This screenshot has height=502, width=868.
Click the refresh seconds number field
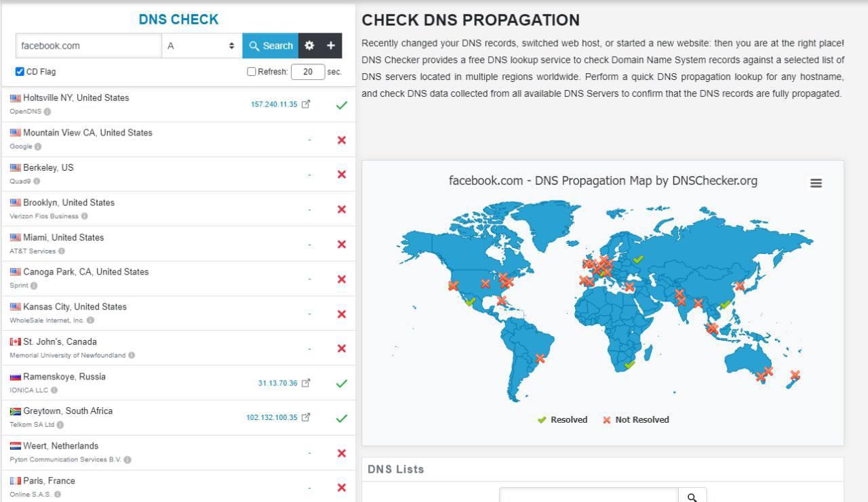coord(307,72)
